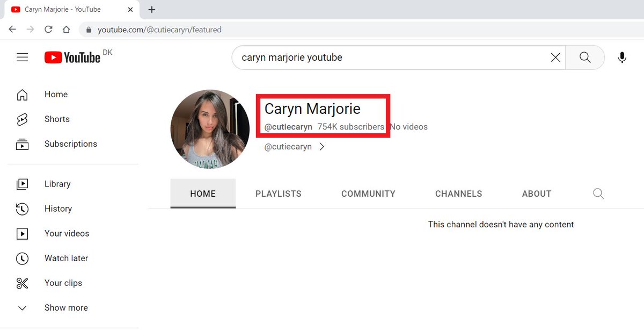
Task: Click the History clock icon
Action: (22, 209)
